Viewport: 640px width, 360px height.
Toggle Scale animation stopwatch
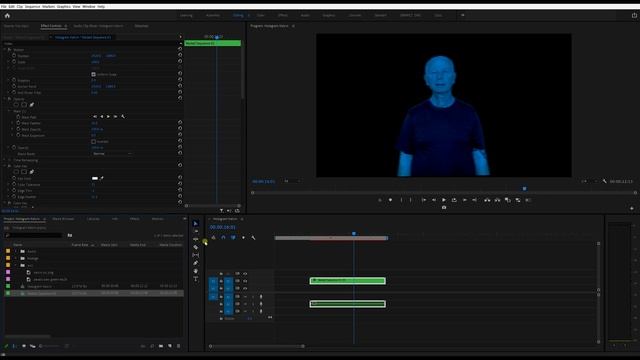coord(14,62)
